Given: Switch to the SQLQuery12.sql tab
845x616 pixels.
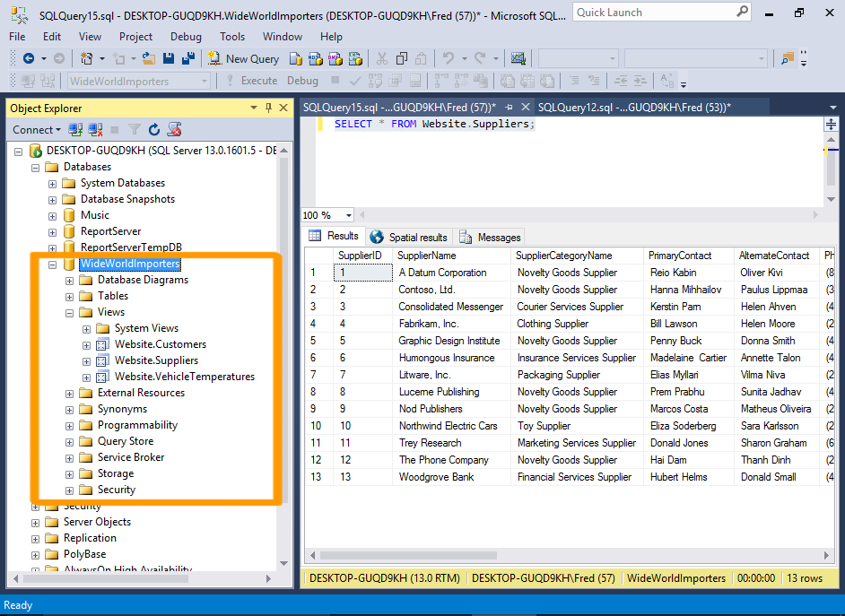Looking at the screenshot, I should [x=633, y=107].
